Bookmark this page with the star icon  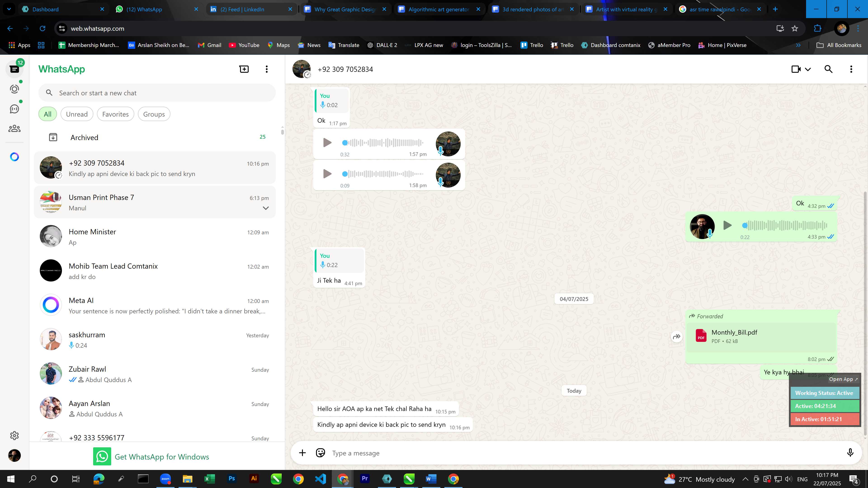point(795,28)
